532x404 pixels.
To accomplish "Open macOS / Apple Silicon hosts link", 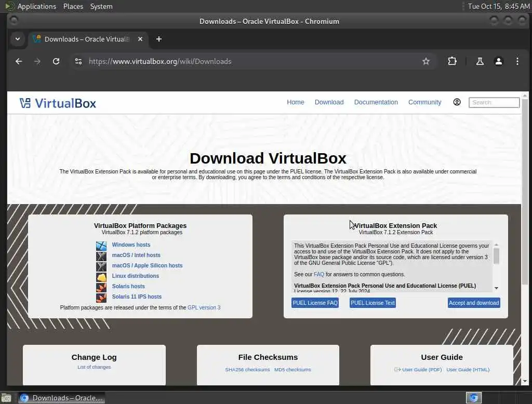I will point(147,265).
